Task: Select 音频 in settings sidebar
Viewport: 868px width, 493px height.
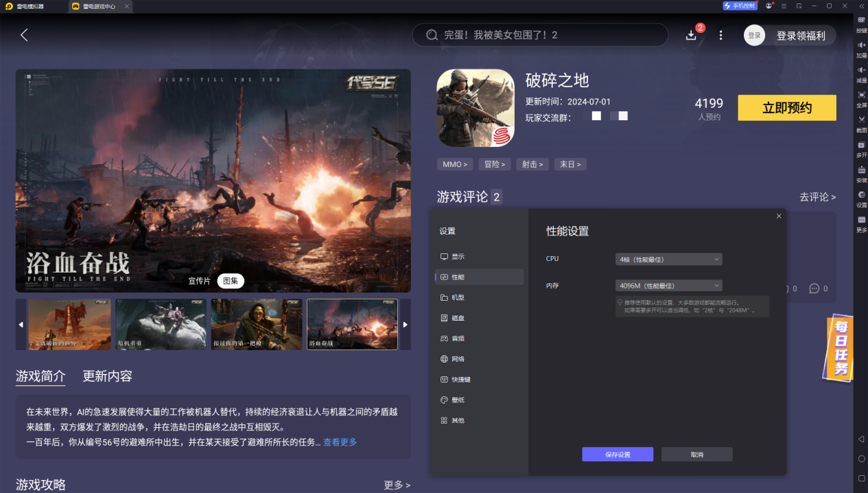Action: (x=479, y=339)
